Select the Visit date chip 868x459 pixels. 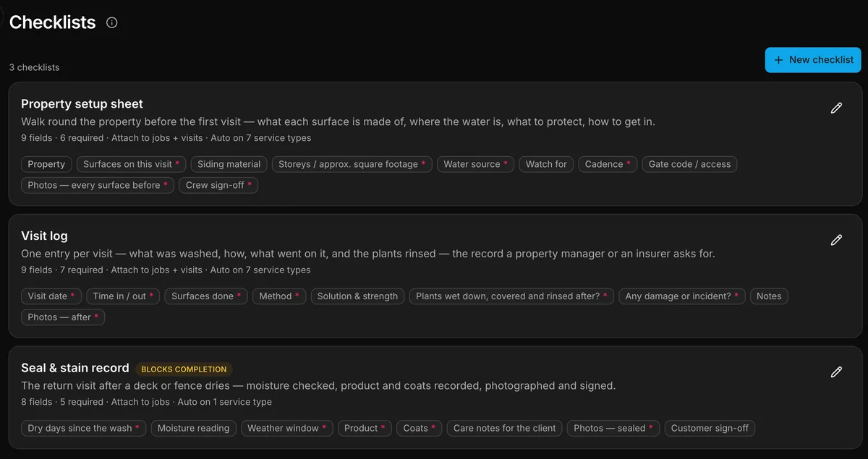(x=51, y=296)
